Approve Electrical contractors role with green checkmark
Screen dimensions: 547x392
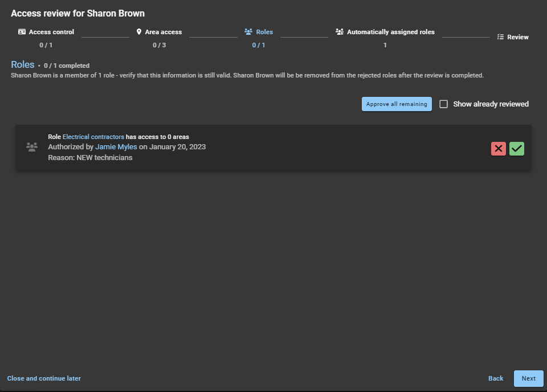[x=517, y=149]
